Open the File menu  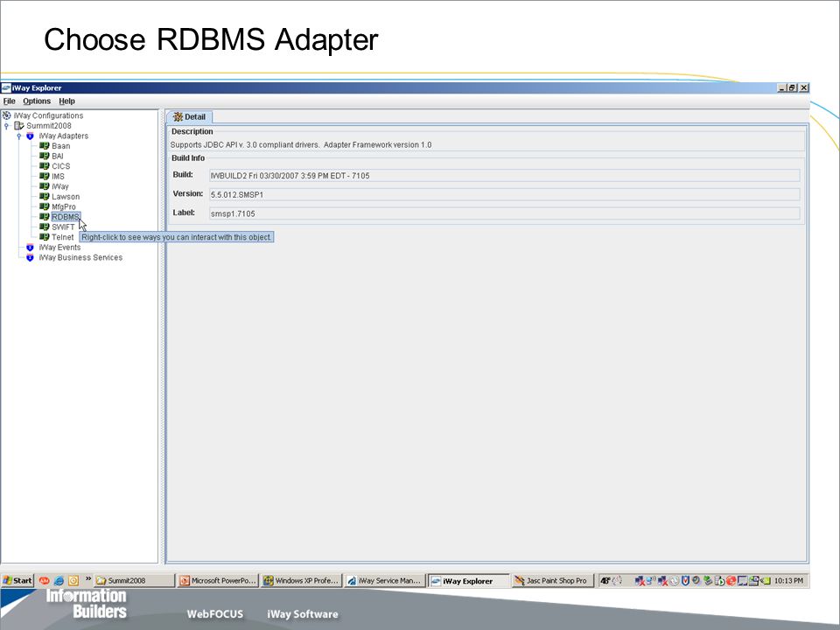9,101
